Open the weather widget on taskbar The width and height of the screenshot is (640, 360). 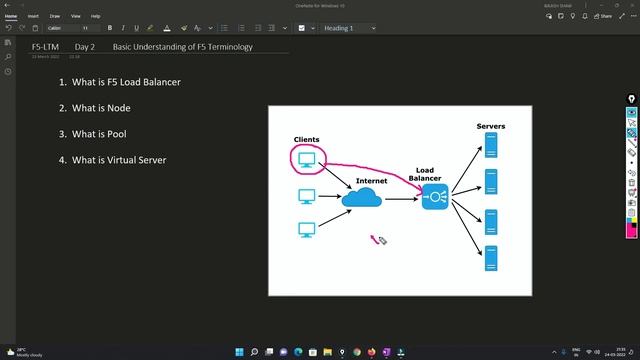tap(24, 352)
